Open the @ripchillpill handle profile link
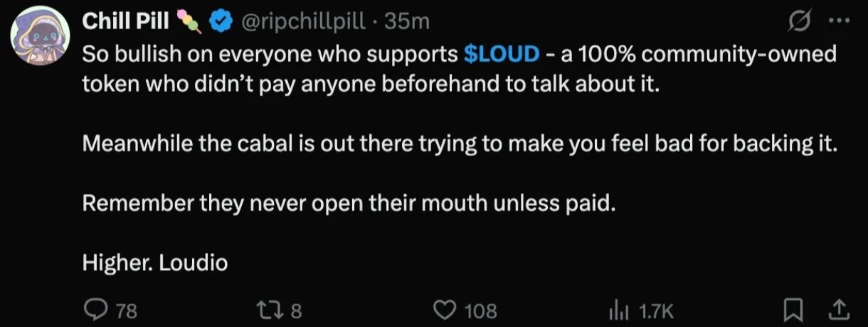Image resolution: width=868 pixels, height=327 pixels. [305, 23]
